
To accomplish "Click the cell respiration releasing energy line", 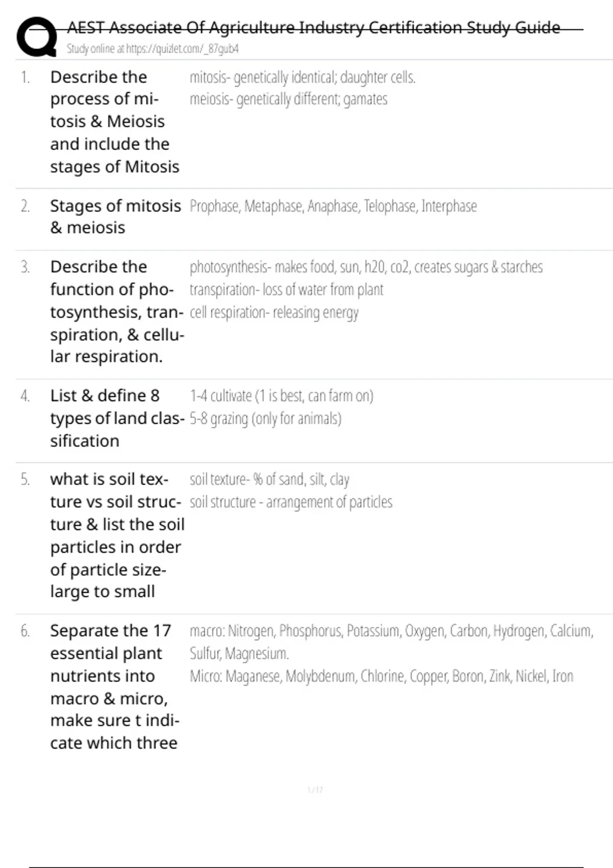I will pos(274,312).
